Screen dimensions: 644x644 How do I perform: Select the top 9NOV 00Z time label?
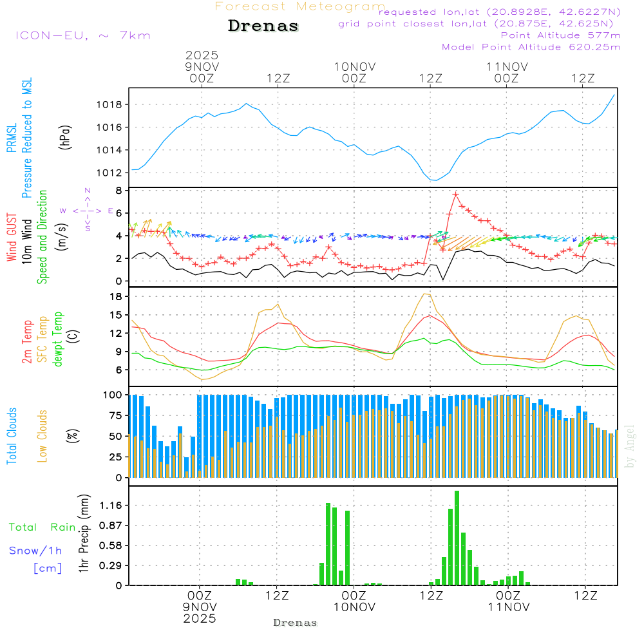[202, 66]
